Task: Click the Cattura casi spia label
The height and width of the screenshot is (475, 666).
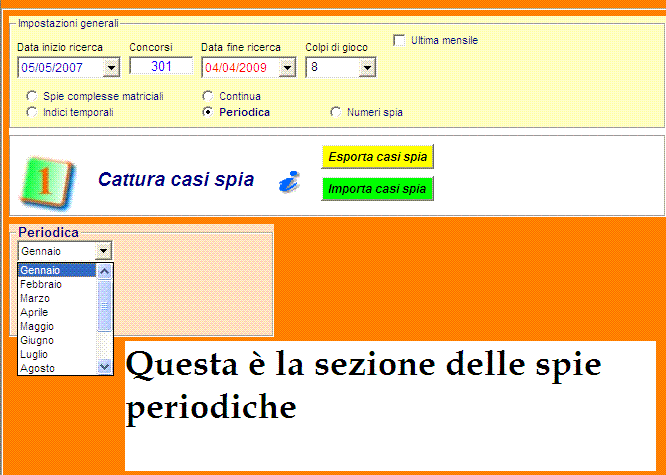Action: click(x=176, y=180)
